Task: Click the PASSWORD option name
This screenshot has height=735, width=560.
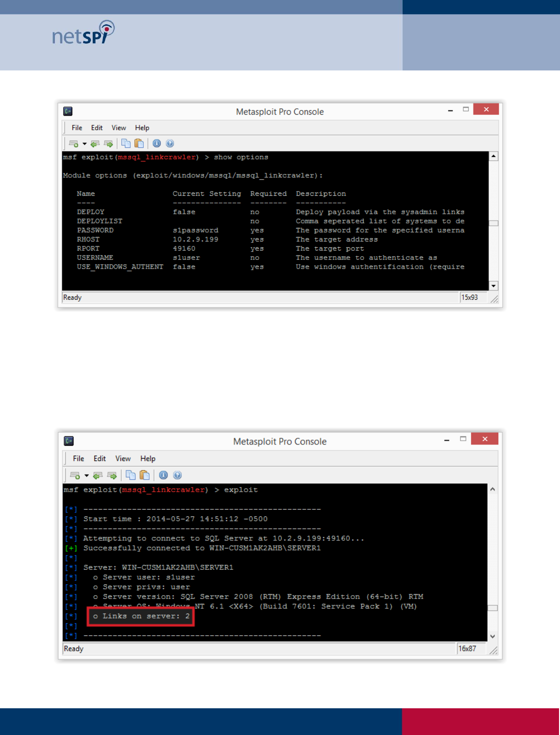Action: (x=95, y=230)
